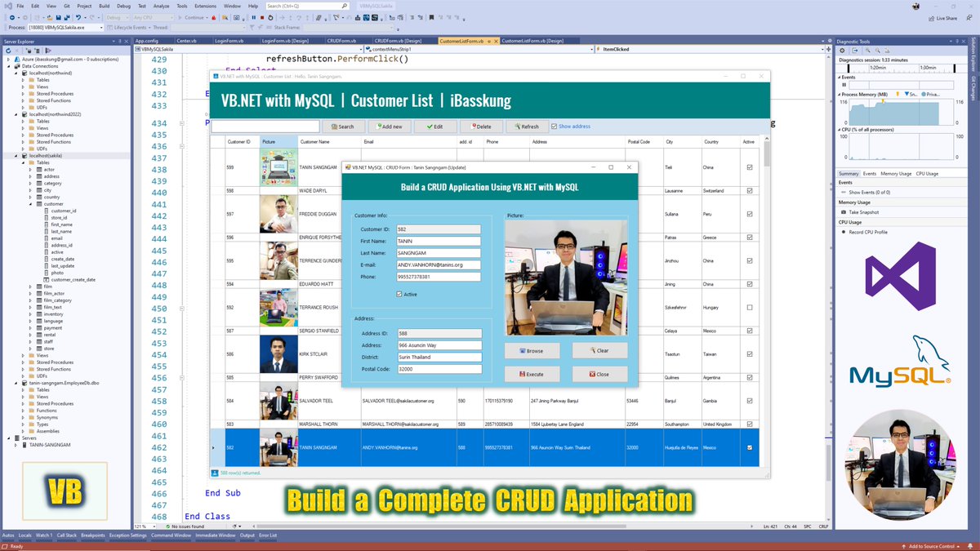980x551 pixels.
Task: Open the Extensions menu
Action: coord(205,6)
